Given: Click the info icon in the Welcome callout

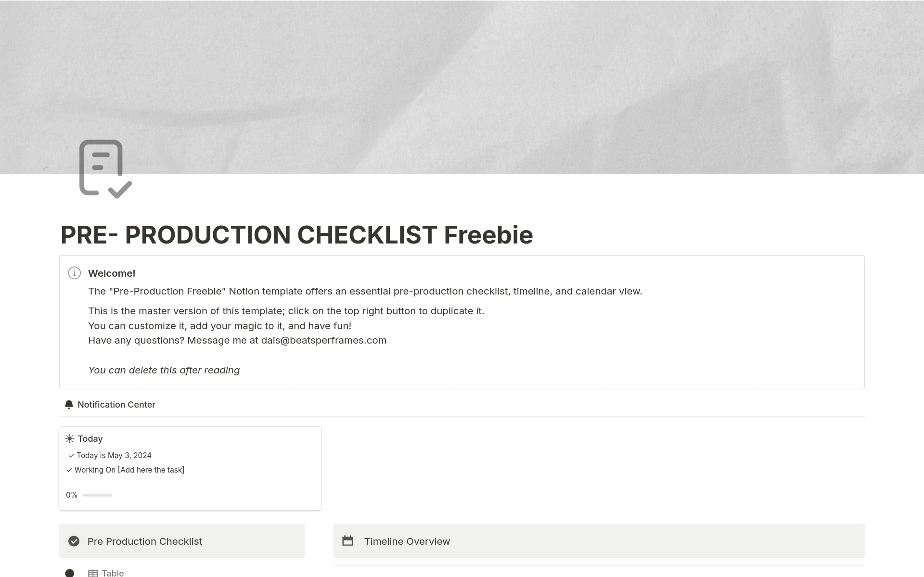Looking at the screenshot, I should tap(75, 273).
